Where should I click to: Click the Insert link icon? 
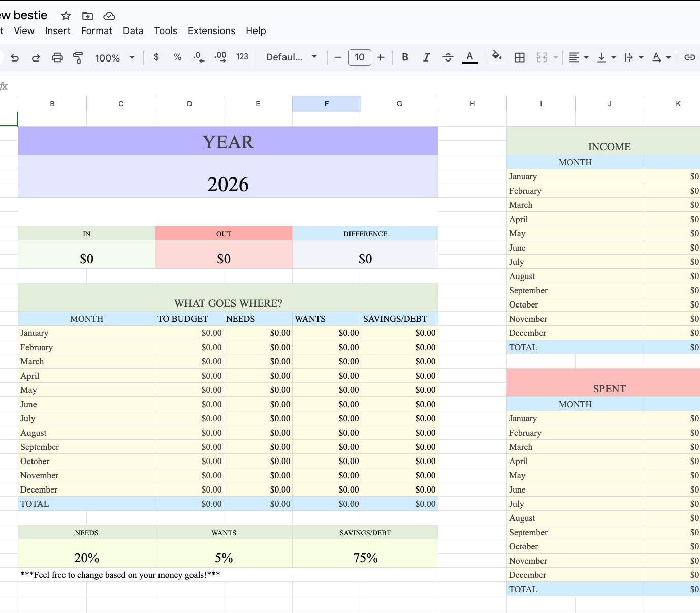pyautogui.click(x=689, y=57)
